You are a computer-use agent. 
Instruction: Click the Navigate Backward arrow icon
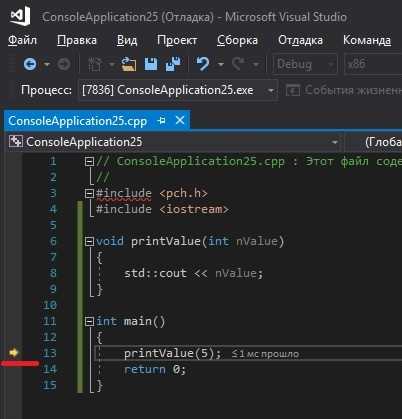click(x=30, y=64)
